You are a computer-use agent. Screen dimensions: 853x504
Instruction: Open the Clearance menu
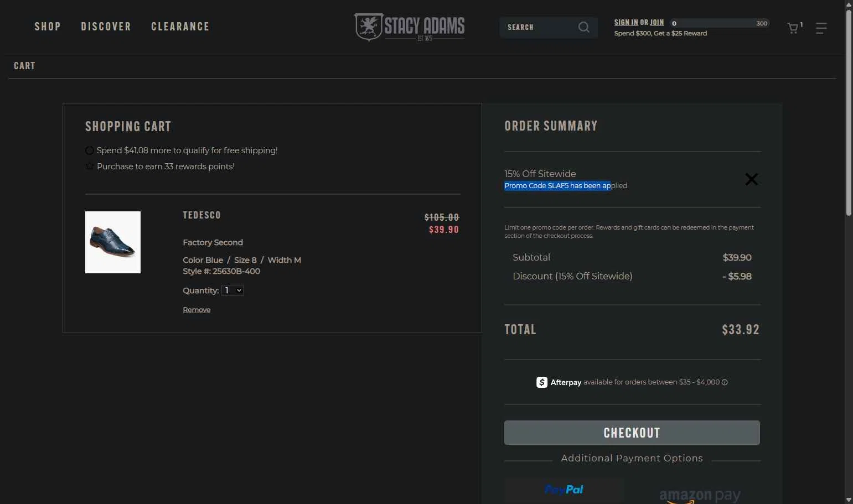[x=180, y=27]
